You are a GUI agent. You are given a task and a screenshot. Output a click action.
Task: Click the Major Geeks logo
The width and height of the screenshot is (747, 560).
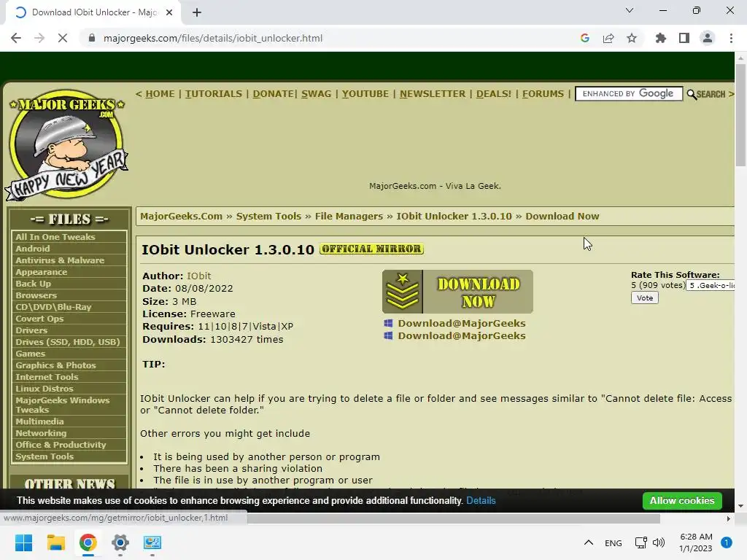[x=66, y=144]
